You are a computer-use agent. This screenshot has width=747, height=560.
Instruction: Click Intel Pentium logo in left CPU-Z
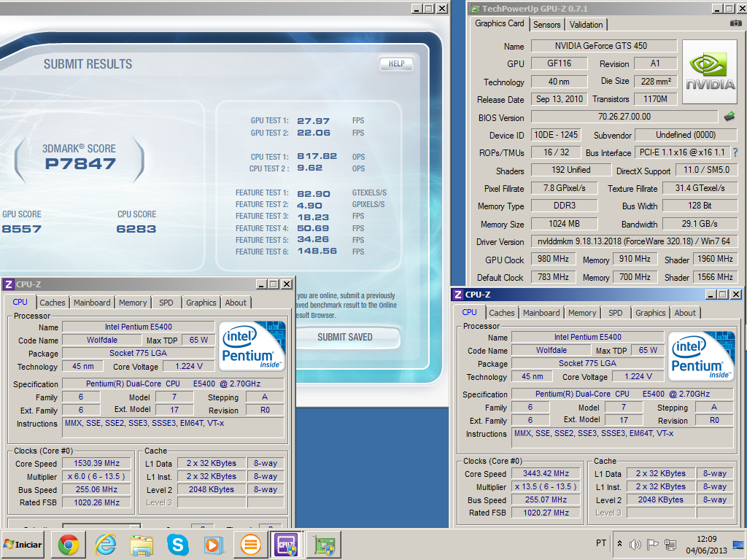coord(252,346)
